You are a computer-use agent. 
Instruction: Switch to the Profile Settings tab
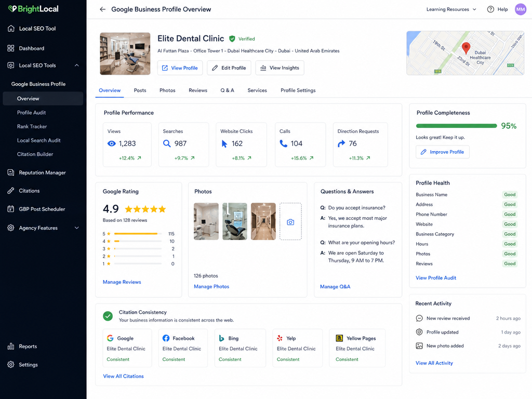pyautogui.click(x=298, y=90)
